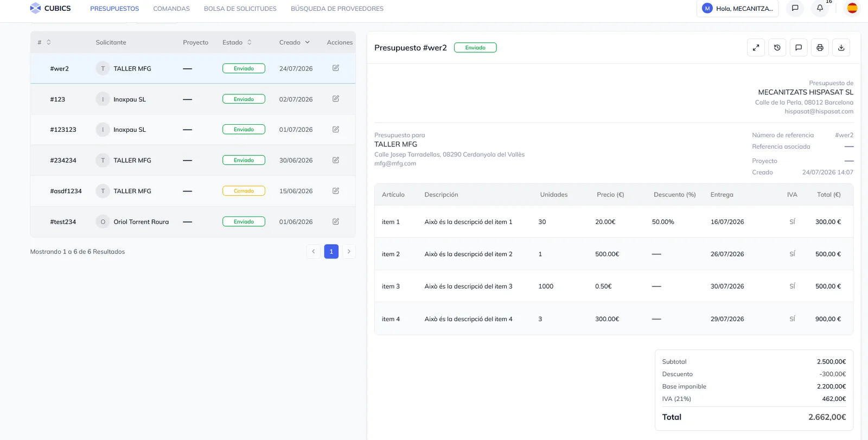Print Presupuesto #wer2 with the printer icon
The height and width of the screenshot is (440, 868).
(820, 48)
